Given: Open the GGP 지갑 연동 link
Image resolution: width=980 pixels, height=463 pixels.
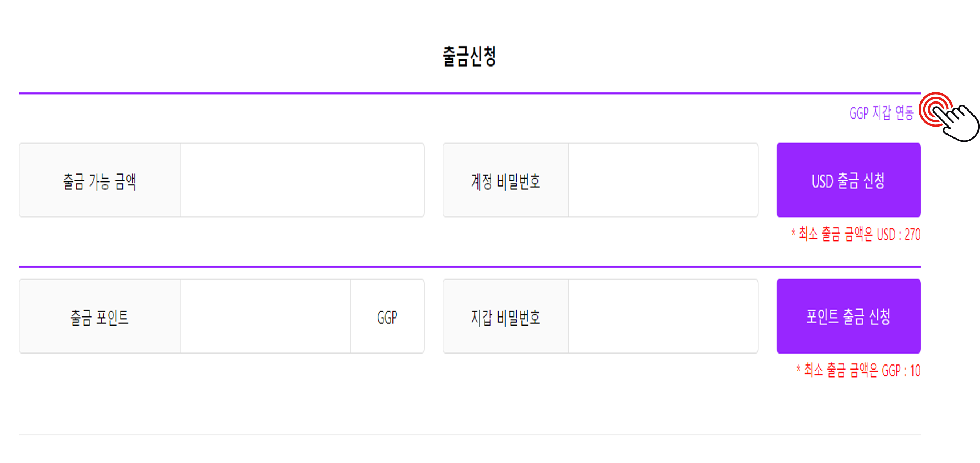Looking at the screenshot, I should (881, 113).
